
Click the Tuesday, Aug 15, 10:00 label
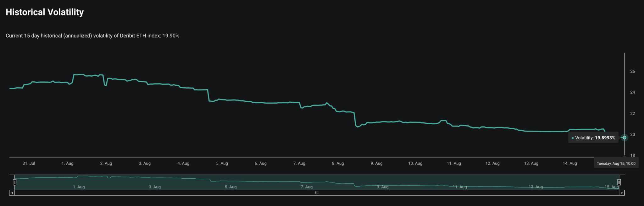pyautogui.click(x=616, y=163)
